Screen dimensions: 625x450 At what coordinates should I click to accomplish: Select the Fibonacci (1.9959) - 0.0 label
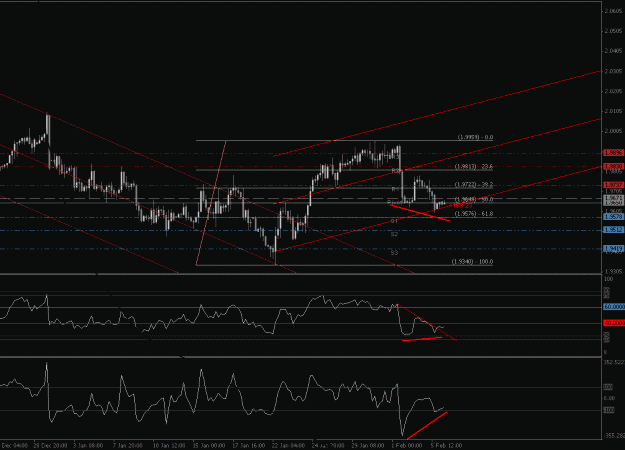(x=475, y=137)
